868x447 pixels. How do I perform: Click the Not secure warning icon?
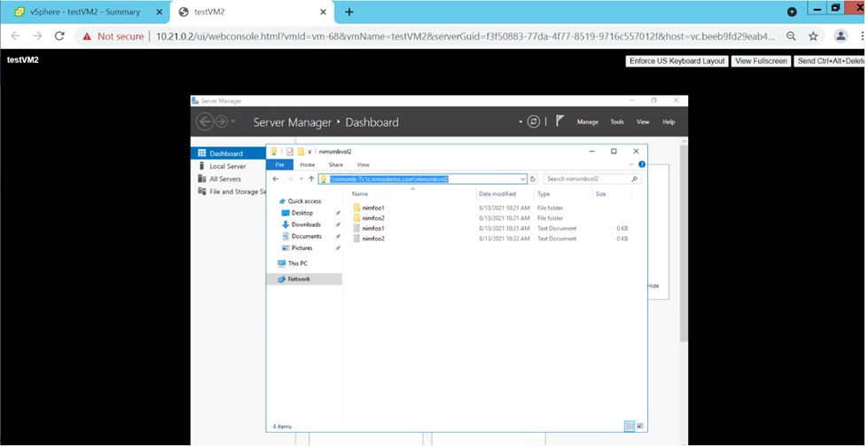click(x=86, y=36)
